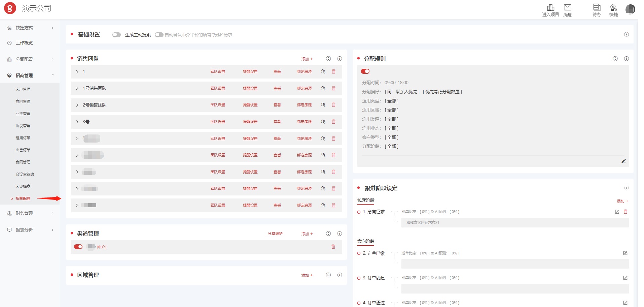Click 分类维护 link in 渠道管理

click(275, 234)
